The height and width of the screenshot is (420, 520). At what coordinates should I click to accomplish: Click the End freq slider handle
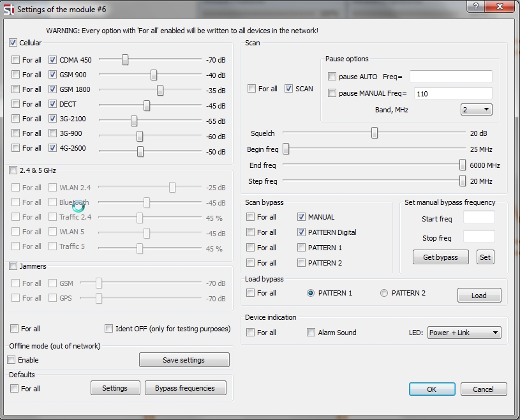tap(463, 165)
